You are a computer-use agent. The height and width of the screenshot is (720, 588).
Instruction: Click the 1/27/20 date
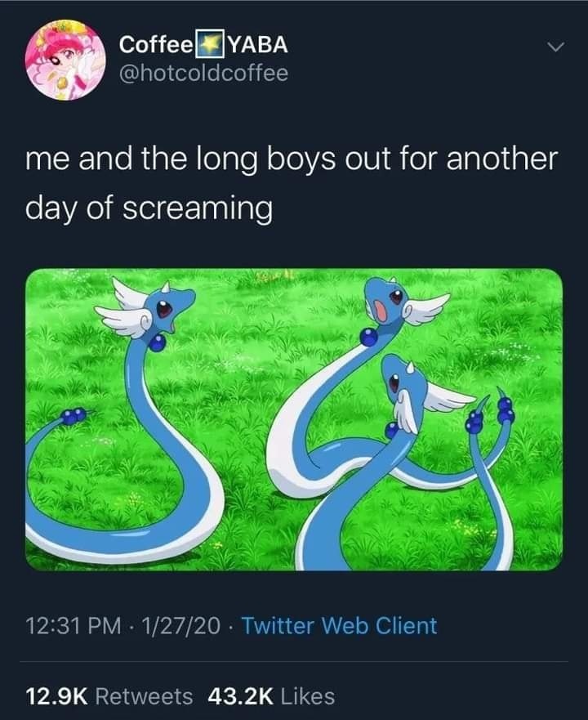[180, 626]
